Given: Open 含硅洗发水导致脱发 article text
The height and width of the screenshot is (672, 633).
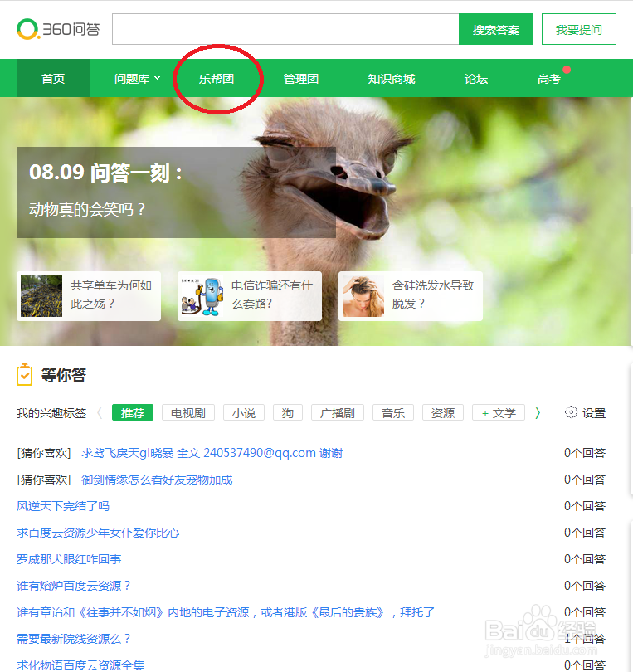Looking at the screenshot, I should click(x=433, y=295).
